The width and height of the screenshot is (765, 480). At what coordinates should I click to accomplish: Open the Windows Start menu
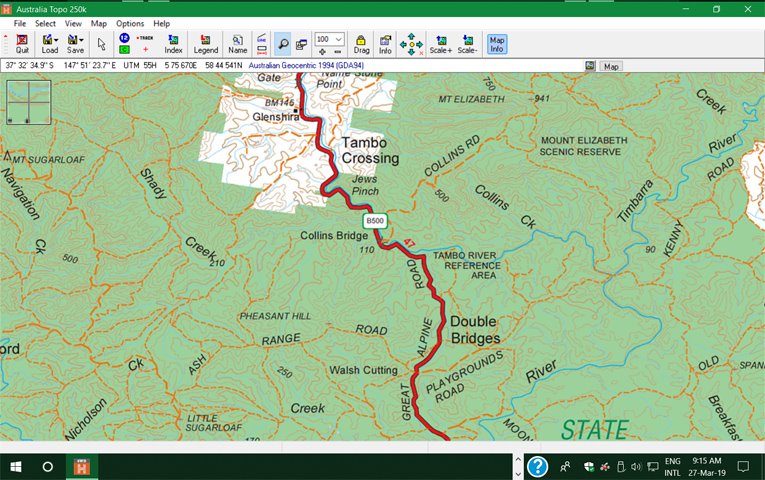click(16, 467)
